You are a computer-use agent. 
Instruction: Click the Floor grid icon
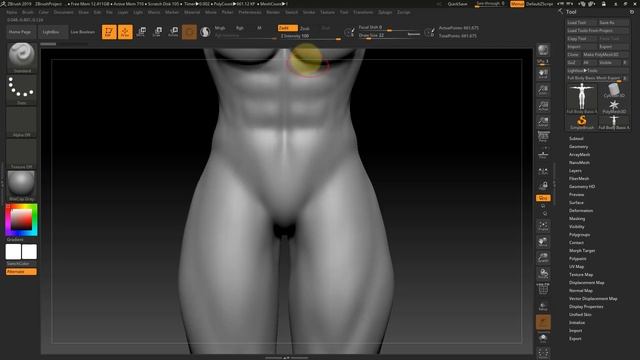543,155
